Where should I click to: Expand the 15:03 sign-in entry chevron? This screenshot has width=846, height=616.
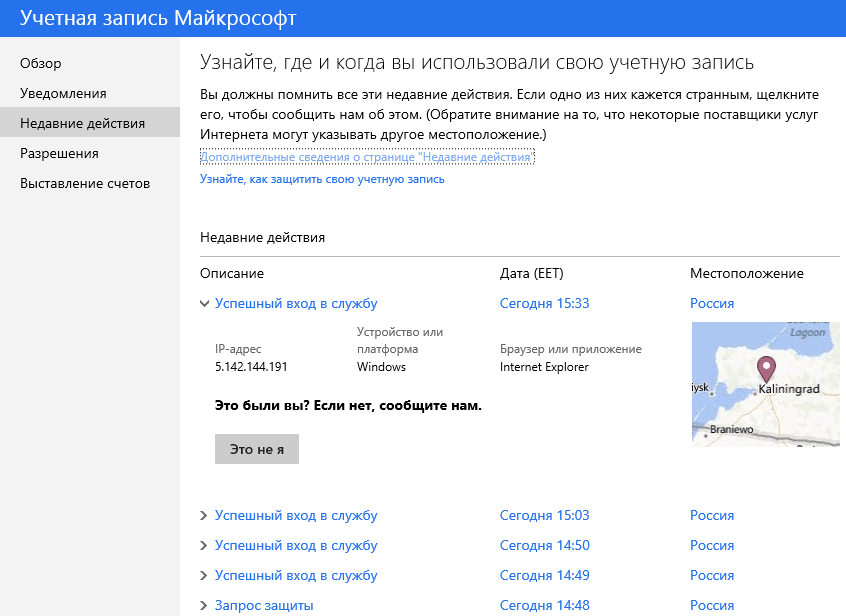(x=203, y=516)
